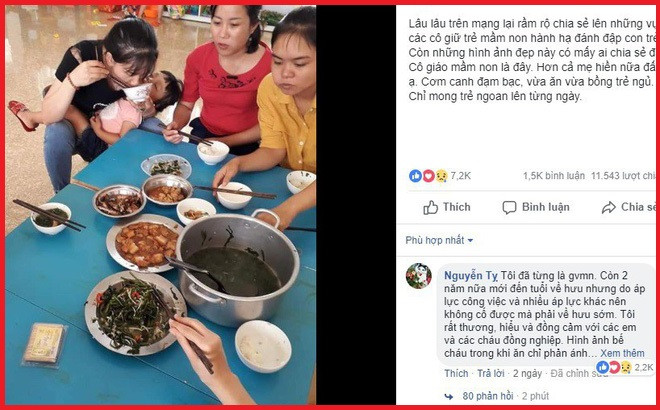This screenshot has height=410, width=660.
Task: Click the Bình luận speech bubble icon
Action: [x=509, y=208]
